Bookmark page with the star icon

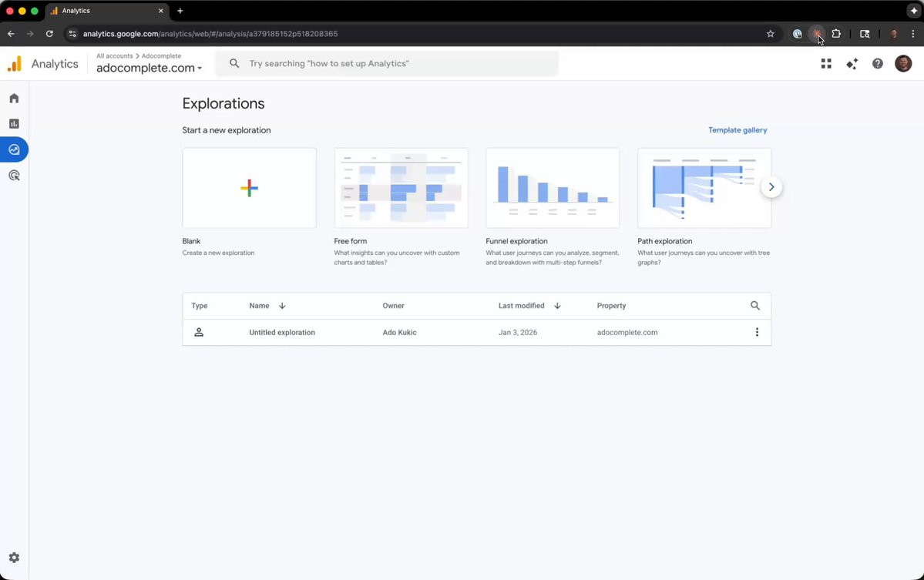tap(770, 34)
